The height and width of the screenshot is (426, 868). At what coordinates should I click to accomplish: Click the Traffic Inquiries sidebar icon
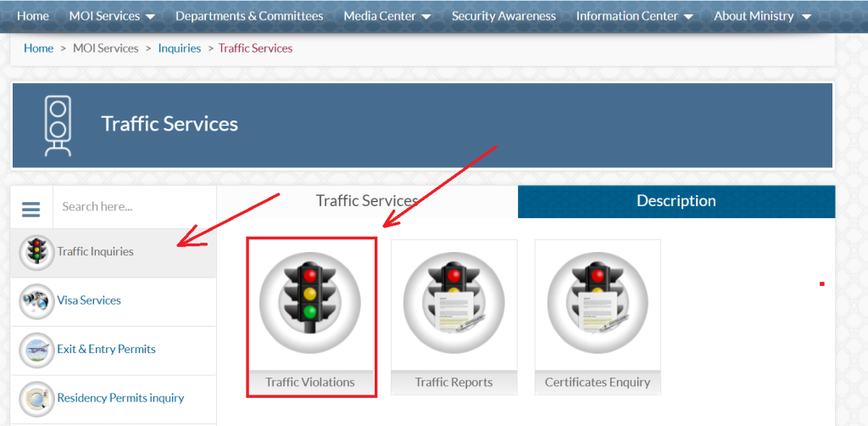37,253
